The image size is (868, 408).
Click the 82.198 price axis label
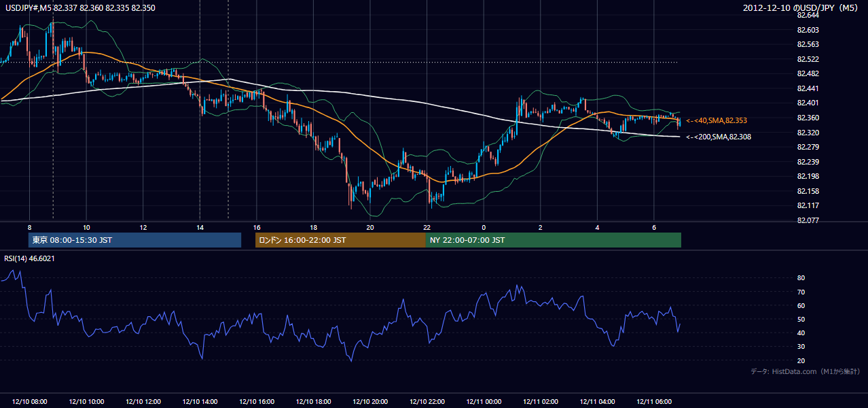808,176
